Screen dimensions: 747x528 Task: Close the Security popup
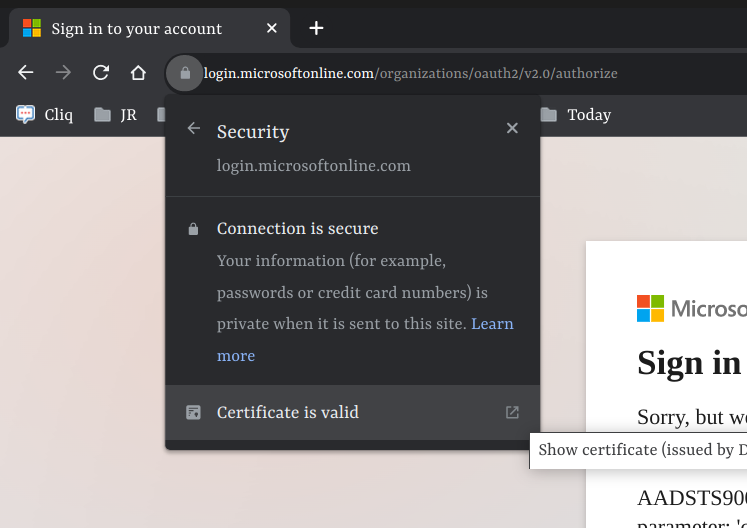click(512, 129)
